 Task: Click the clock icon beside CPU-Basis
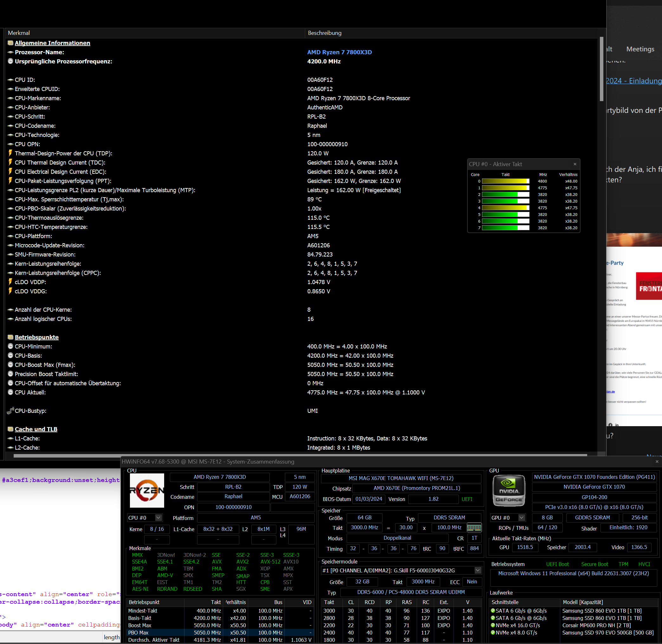[10, 355]
